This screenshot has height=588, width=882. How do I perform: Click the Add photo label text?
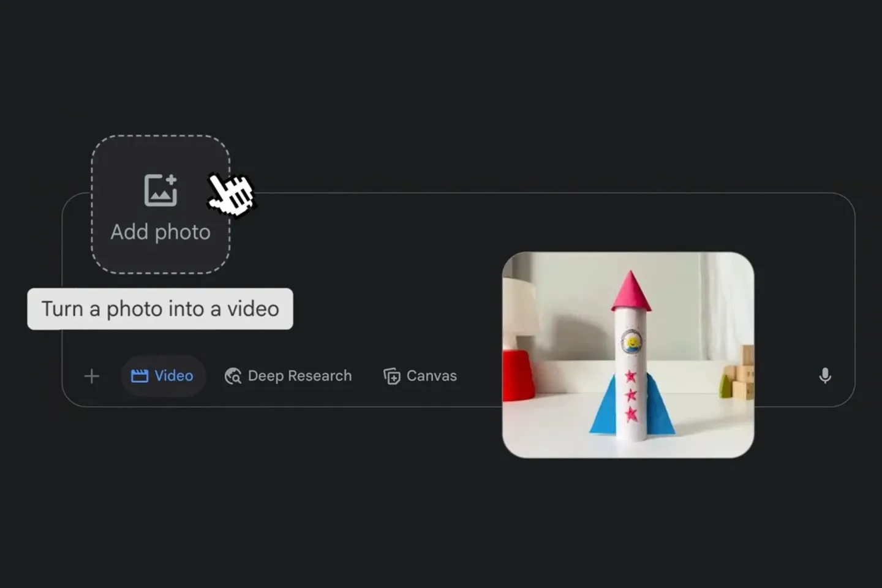(x=160, y=232)
